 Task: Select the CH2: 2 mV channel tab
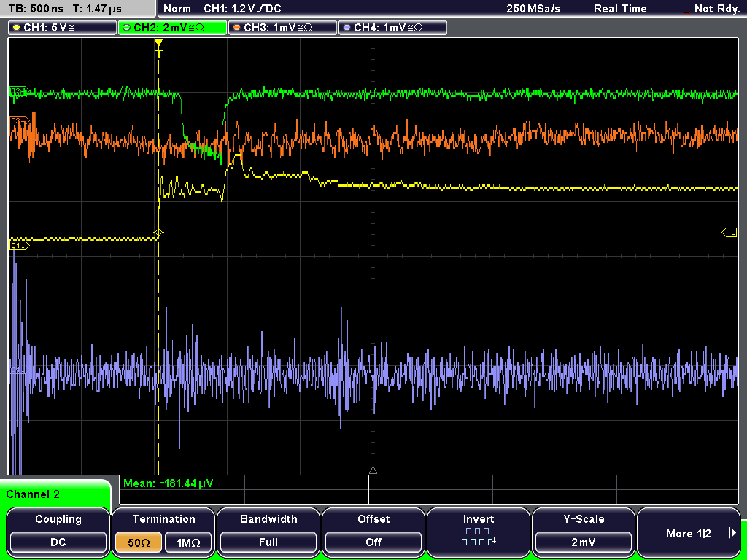coord(172,28)
